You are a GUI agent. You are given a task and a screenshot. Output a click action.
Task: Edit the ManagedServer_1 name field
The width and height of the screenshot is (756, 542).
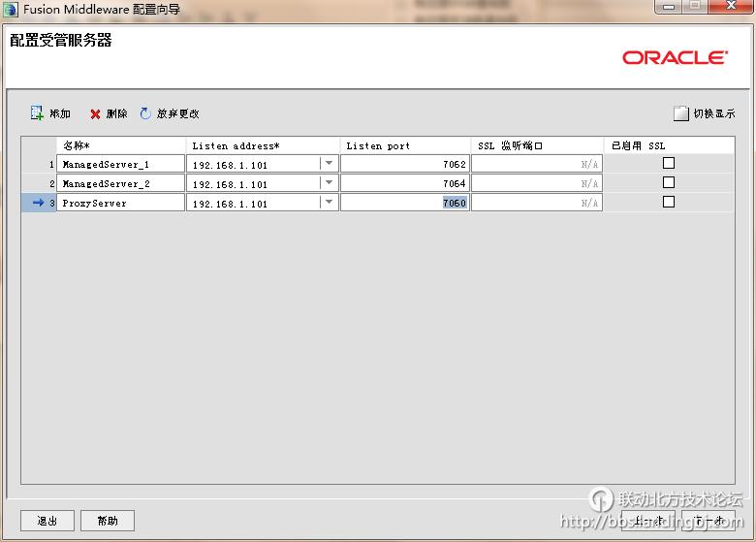tap(120, 164)
